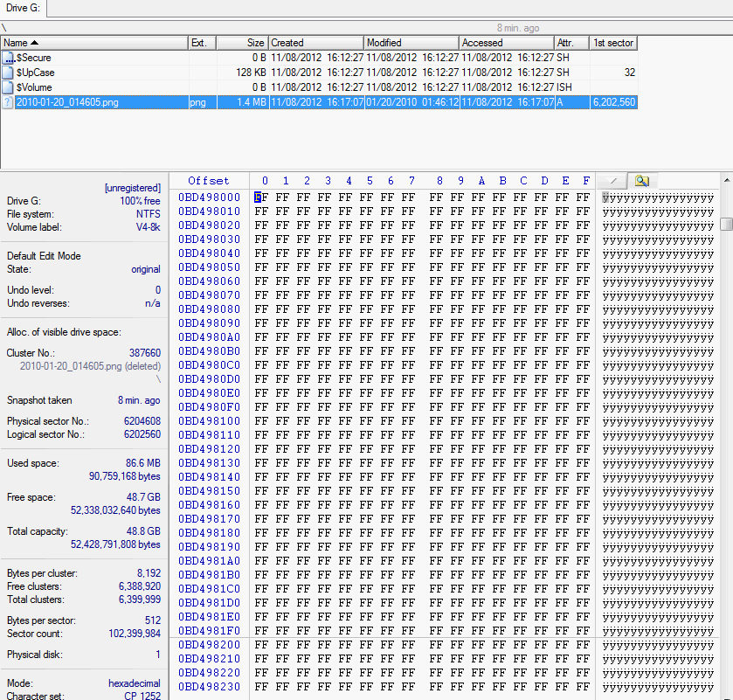
Task: Click the deleted PNG file's question-mark icon
Action: 8,102
